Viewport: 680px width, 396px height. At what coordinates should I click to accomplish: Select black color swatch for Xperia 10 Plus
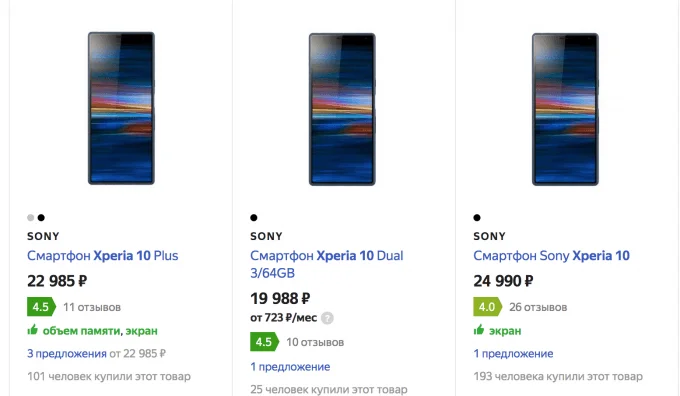41,218
